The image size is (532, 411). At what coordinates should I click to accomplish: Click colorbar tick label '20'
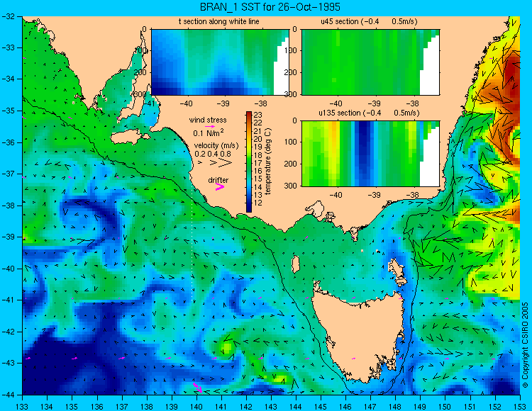click(x=258, y=139)
